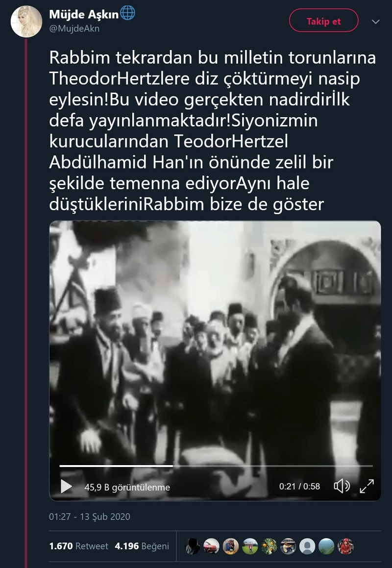Open the orange fruit avatar
The height and width of the screenshot is (568, 392).
(269, 546)
